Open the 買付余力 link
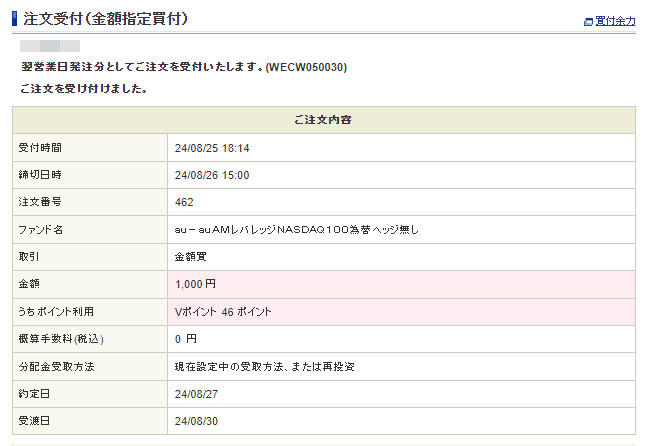The height and width of the screenshot is (446, 647). click(615, 20)
